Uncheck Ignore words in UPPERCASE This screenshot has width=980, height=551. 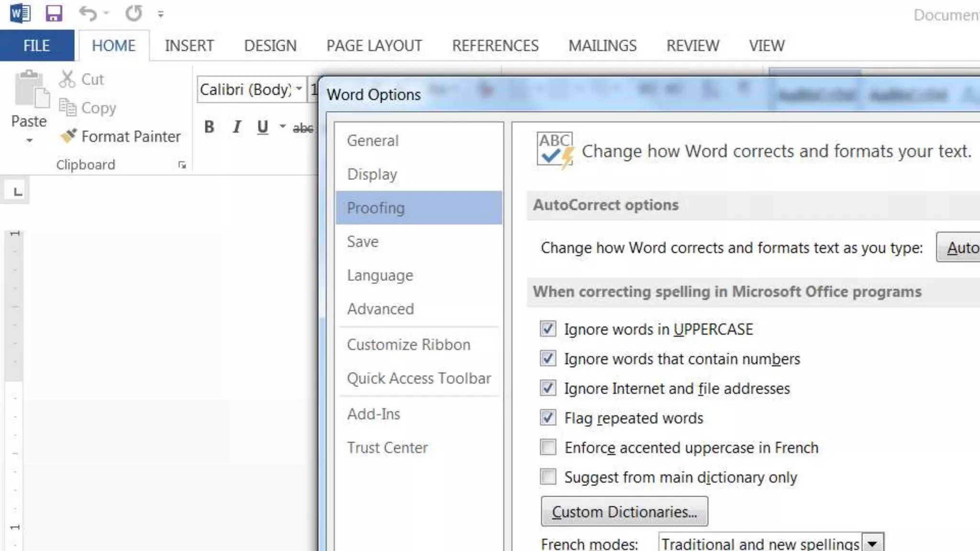548,329
